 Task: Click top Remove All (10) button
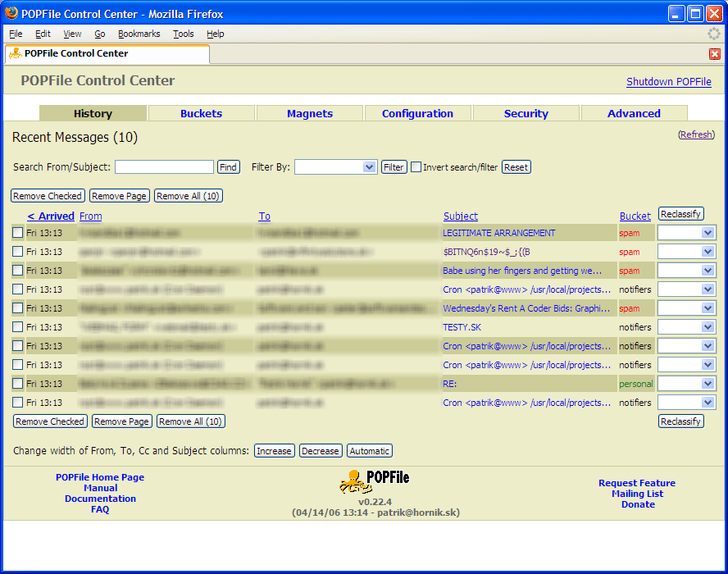188,196
